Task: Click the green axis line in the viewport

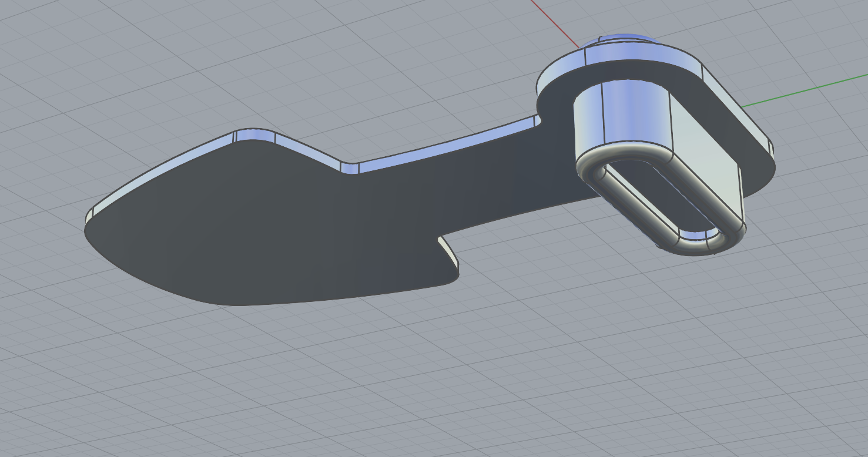Action: [x=804, y=91]
